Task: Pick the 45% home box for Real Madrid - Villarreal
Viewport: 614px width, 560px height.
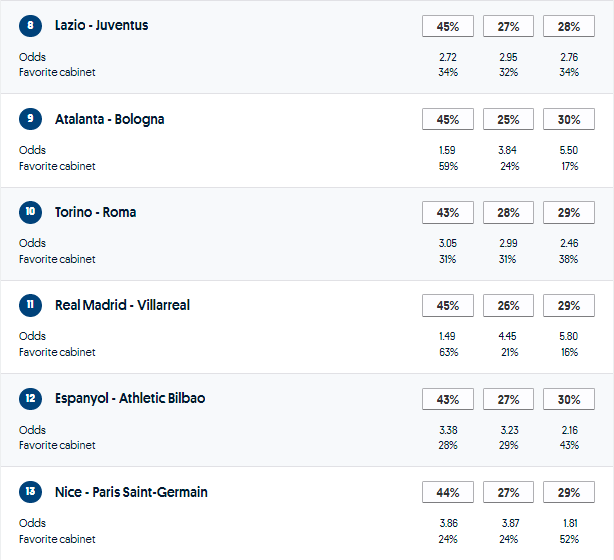Action: tap(448, 305)
